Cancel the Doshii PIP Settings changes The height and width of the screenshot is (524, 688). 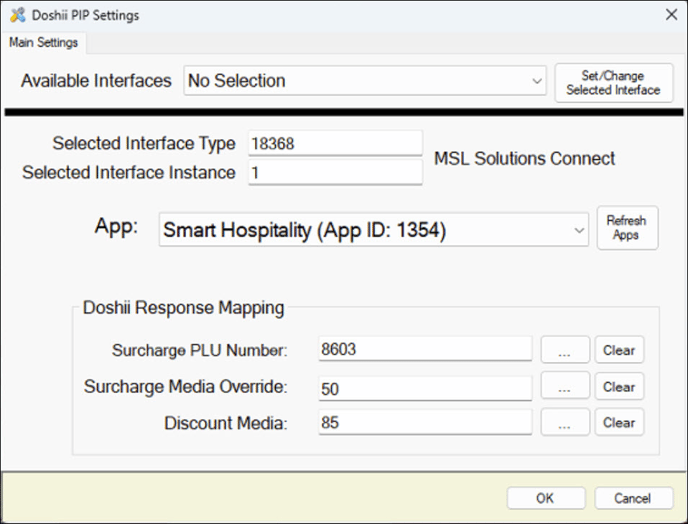tap(633, 498)
